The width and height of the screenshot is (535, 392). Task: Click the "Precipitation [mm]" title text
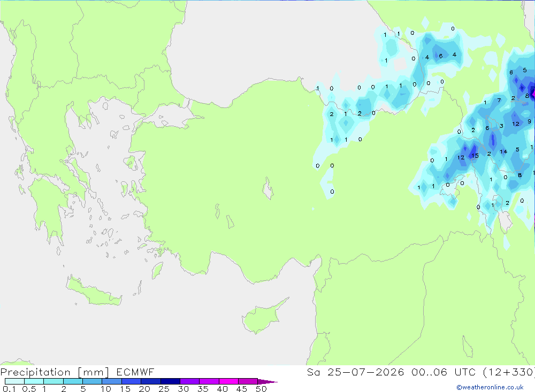(x=55, y=372)
